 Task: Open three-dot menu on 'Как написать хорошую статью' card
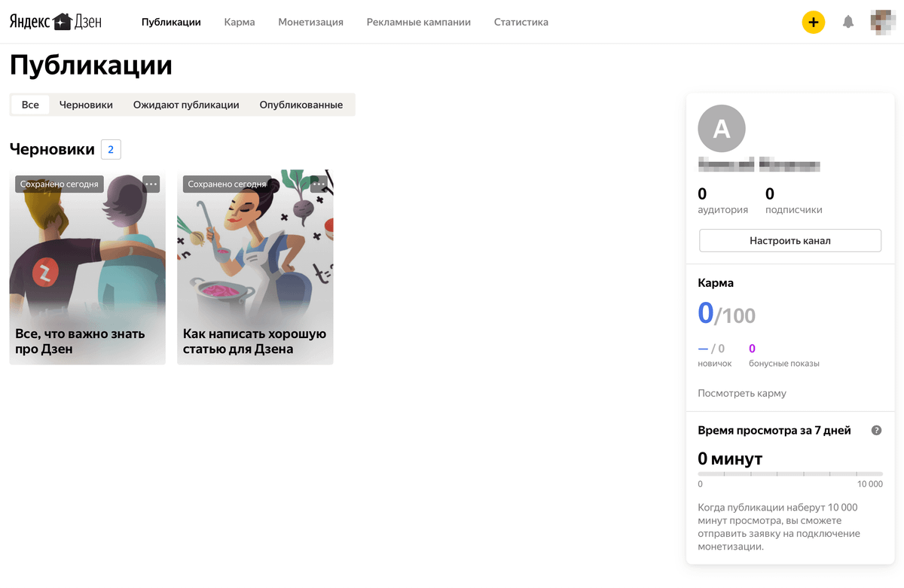coord(319,184)
